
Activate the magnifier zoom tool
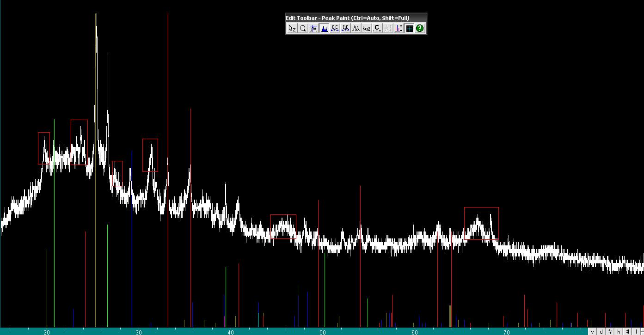coord(303,28)
